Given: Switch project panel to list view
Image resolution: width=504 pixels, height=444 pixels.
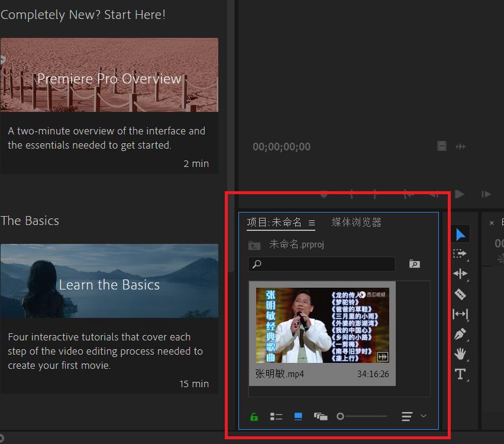Looking at the screenshot, I should tap(276, 417).
